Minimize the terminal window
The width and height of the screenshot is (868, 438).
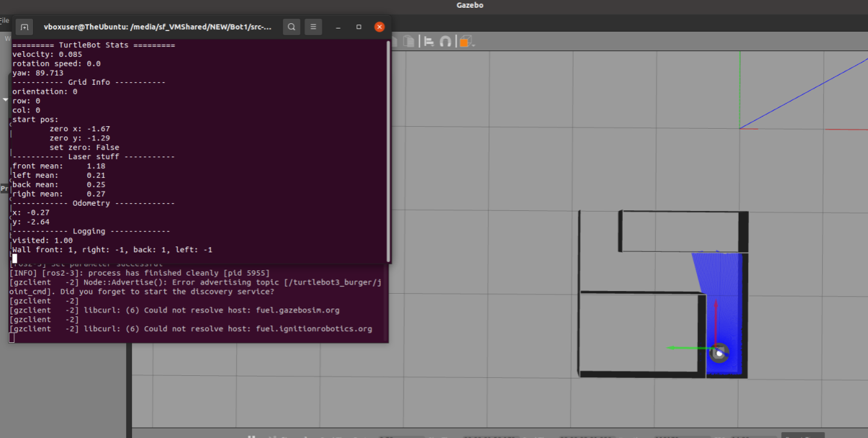click(x=338, y=27)
